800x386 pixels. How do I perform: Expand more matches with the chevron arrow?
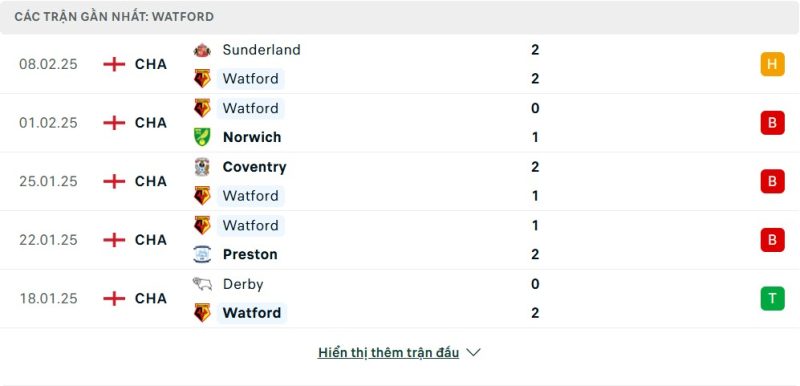(473, 352)
